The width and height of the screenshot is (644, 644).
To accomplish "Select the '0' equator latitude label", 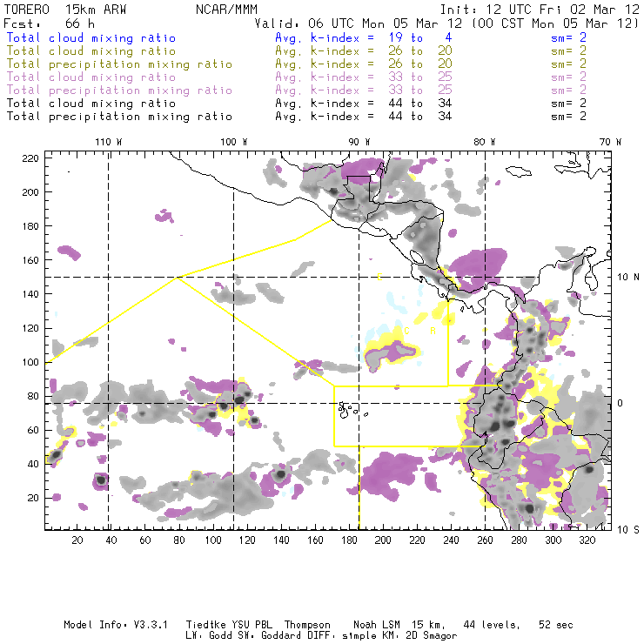I will click(x=621, y=403).
